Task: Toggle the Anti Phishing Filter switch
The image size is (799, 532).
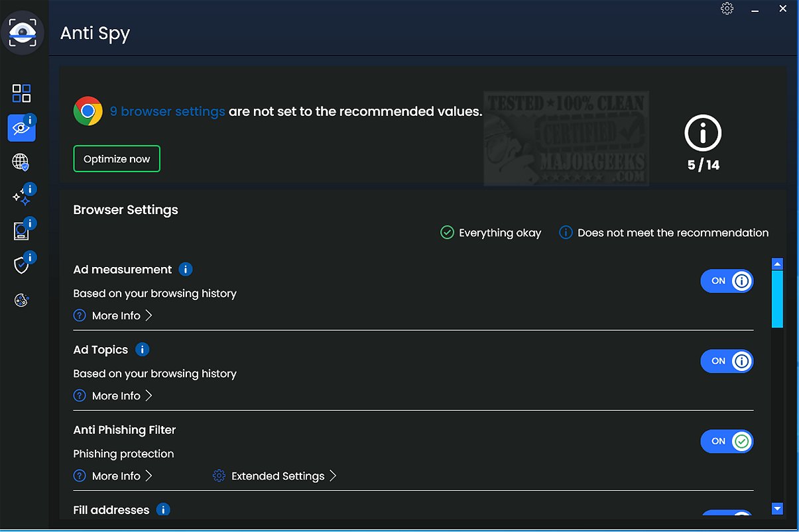Action: click(x=727, y=441)
